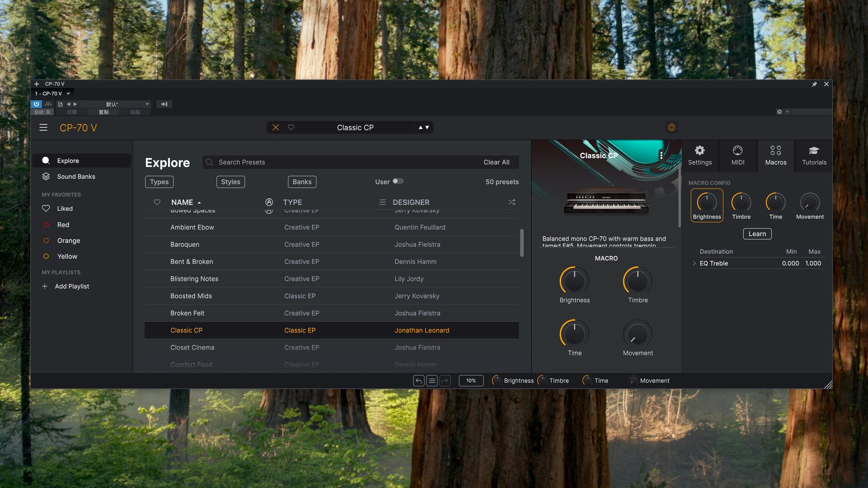Click the bottom bar Movement mini knob
The height and width of the screenshot is (488, 868).
(x=633, y=380)
